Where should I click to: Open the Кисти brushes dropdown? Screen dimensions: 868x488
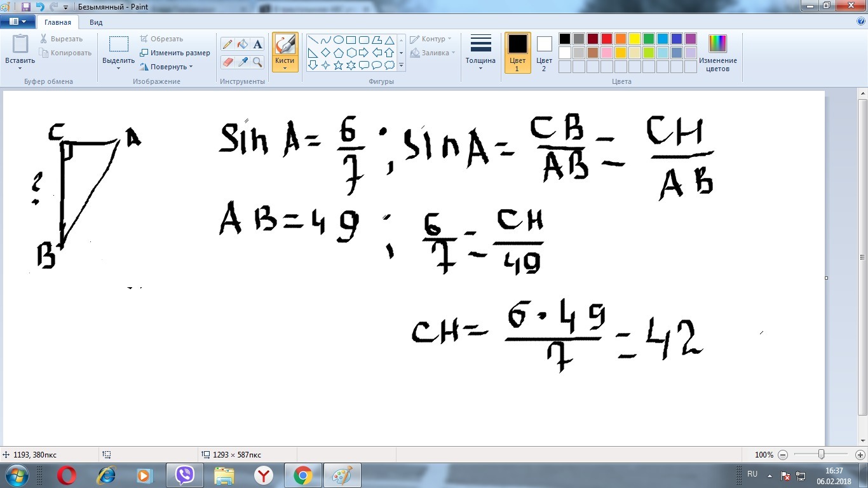285,64
